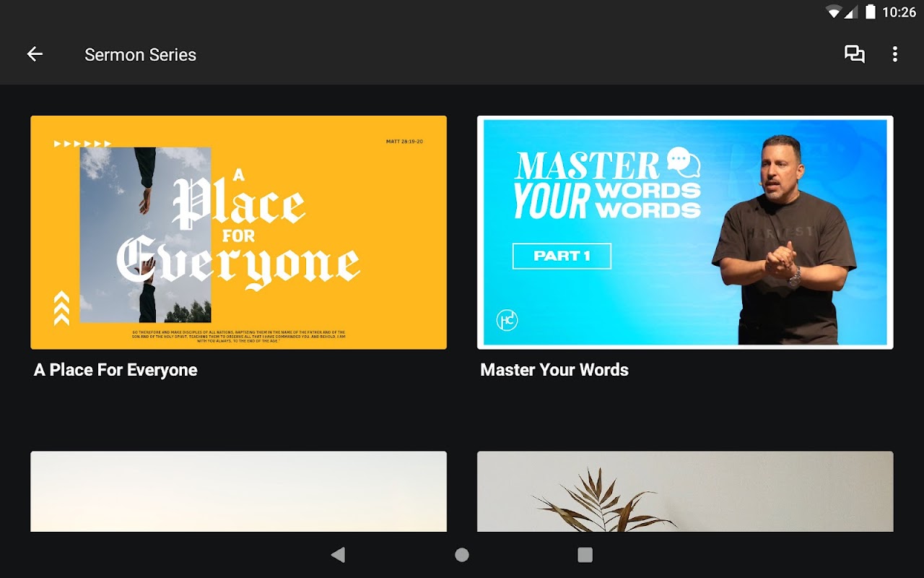924x578 pixels.
Task: Tap the 10:26 clock in status bar
Action: tap(899, 12)
